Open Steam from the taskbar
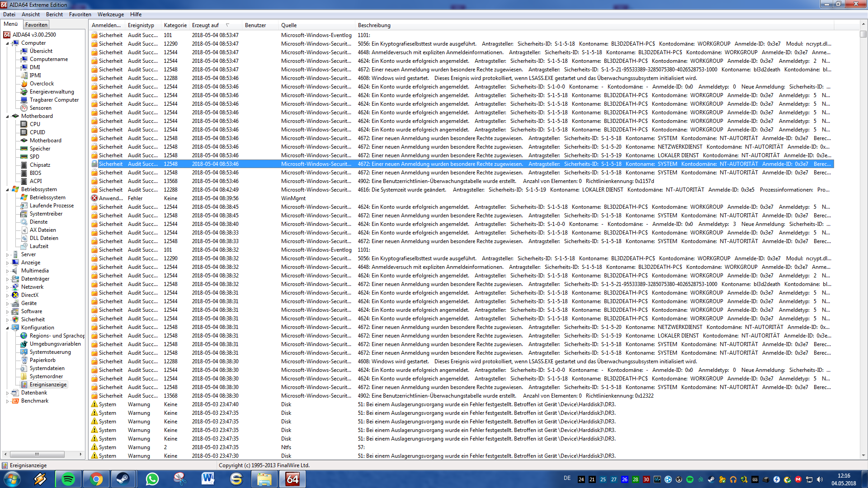Viewport: 868px width, 488px height. point(123,479)
